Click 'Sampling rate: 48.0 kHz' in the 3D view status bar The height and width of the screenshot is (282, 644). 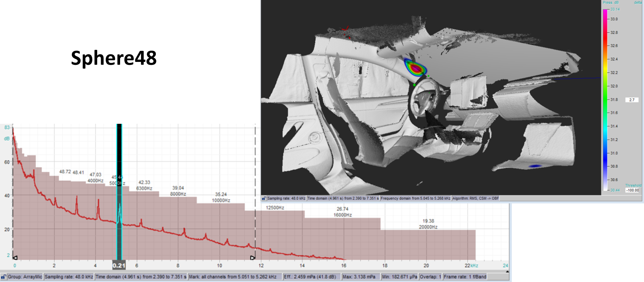(x=286, y=198)
